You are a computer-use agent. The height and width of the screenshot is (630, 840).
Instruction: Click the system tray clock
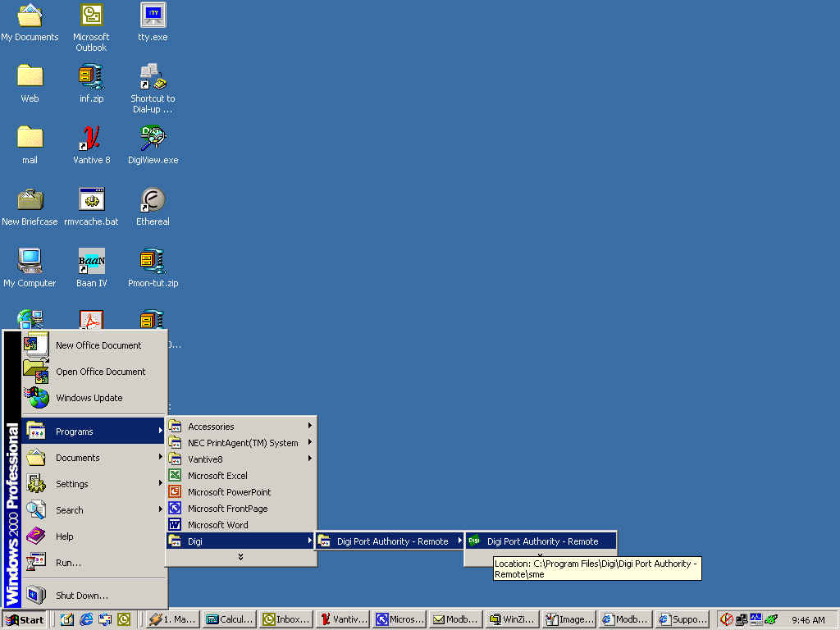808,620
